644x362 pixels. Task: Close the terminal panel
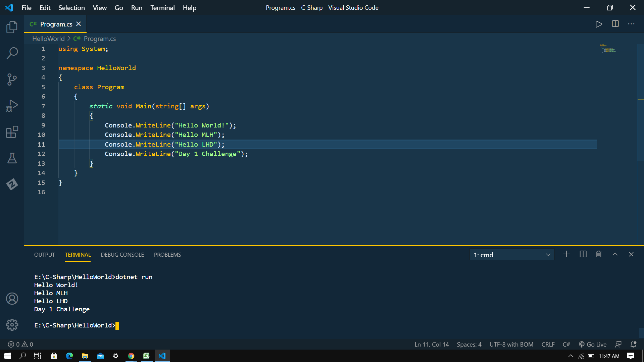[631, 254]
